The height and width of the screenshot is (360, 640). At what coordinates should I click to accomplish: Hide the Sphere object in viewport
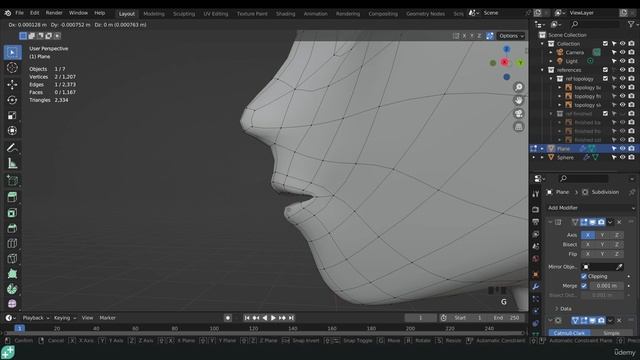pyautogui.click(x=622, y=157)
